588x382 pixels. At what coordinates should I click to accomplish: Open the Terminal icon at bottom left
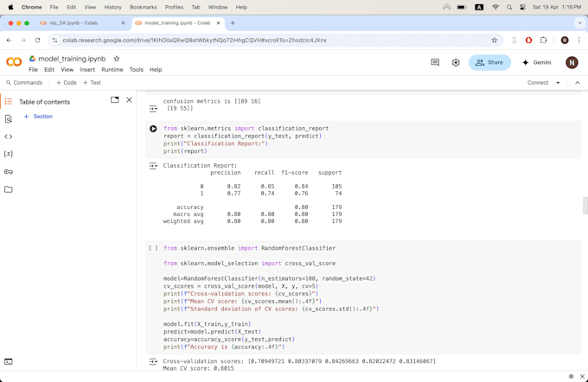[9, 362]
